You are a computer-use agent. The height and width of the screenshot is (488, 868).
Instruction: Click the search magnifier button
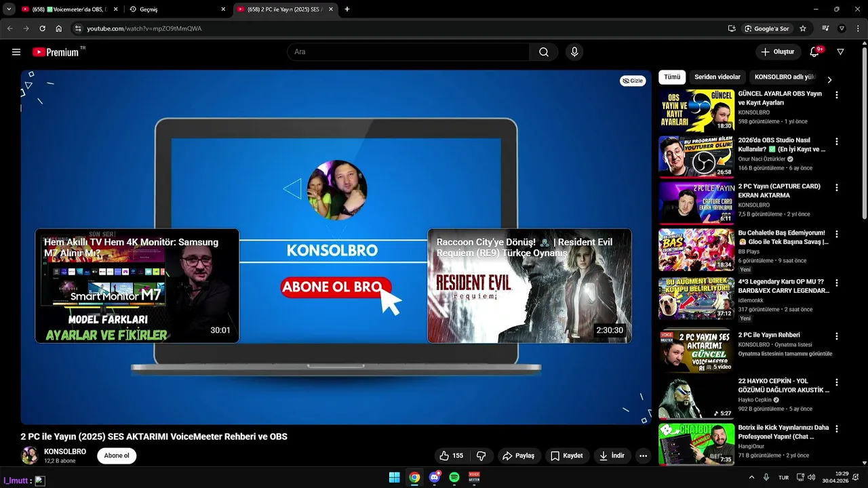544,52
